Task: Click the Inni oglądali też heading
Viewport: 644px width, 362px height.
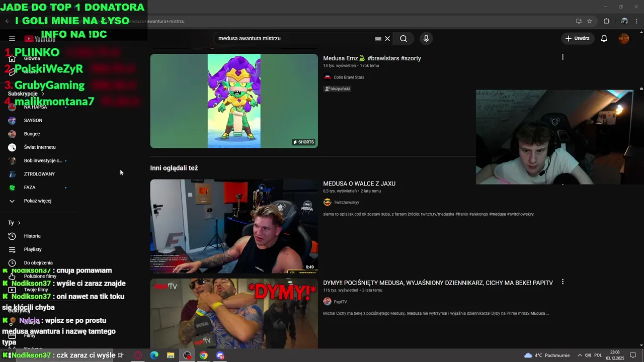Action: (x=174, y=168)
